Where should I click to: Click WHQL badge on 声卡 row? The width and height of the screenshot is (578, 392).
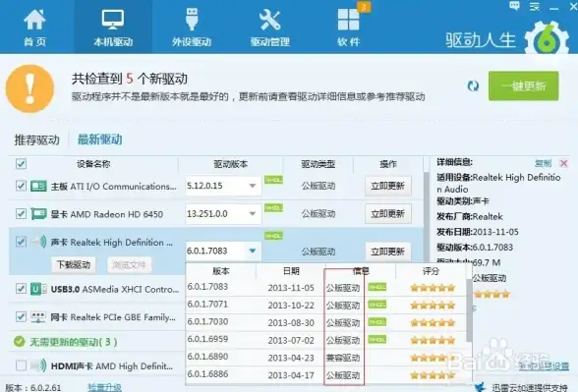273,236
